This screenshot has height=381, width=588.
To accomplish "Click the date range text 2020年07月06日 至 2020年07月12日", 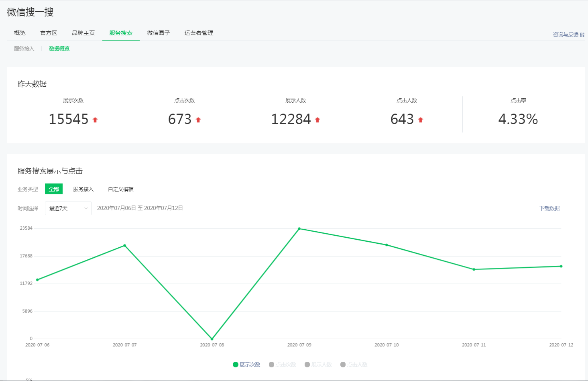I will 140,208.
